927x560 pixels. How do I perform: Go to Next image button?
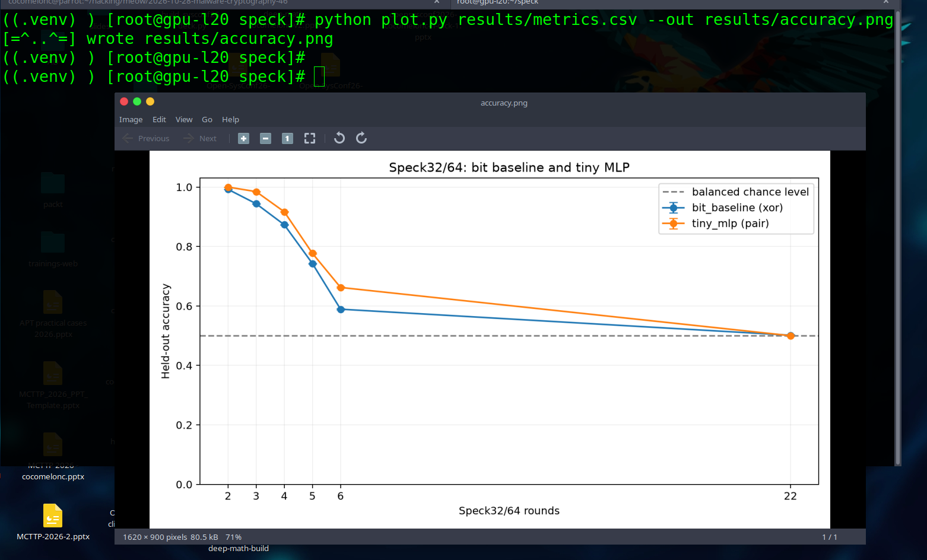coord(200,138)
